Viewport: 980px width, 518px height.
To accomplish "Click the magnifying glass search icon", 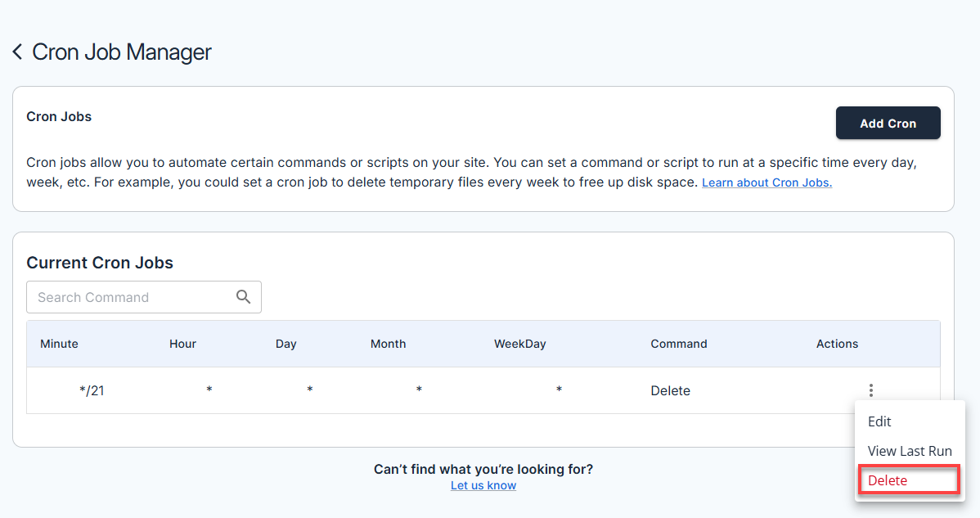I will pos(243,297).
